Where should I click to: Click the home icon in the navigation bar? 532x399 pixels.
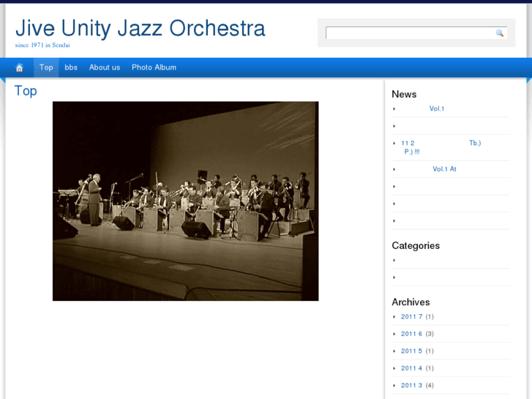[x=19, y=67]
